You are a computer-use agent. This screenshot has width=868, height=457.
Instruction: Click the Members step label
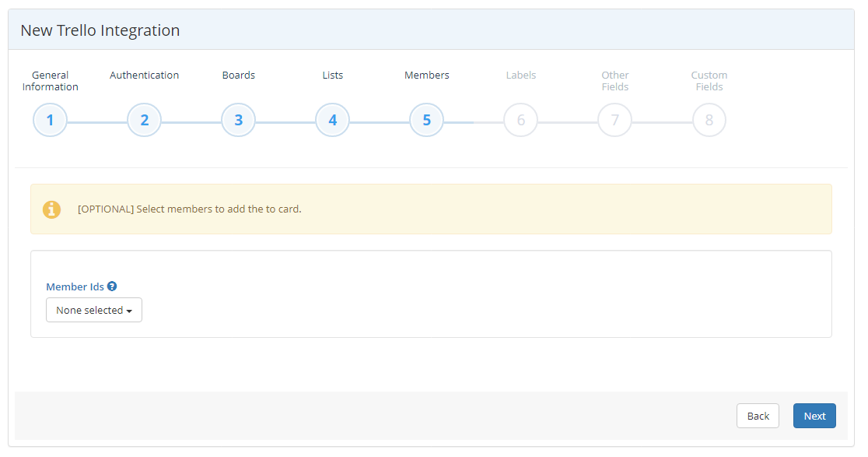[x=426, y=75]
